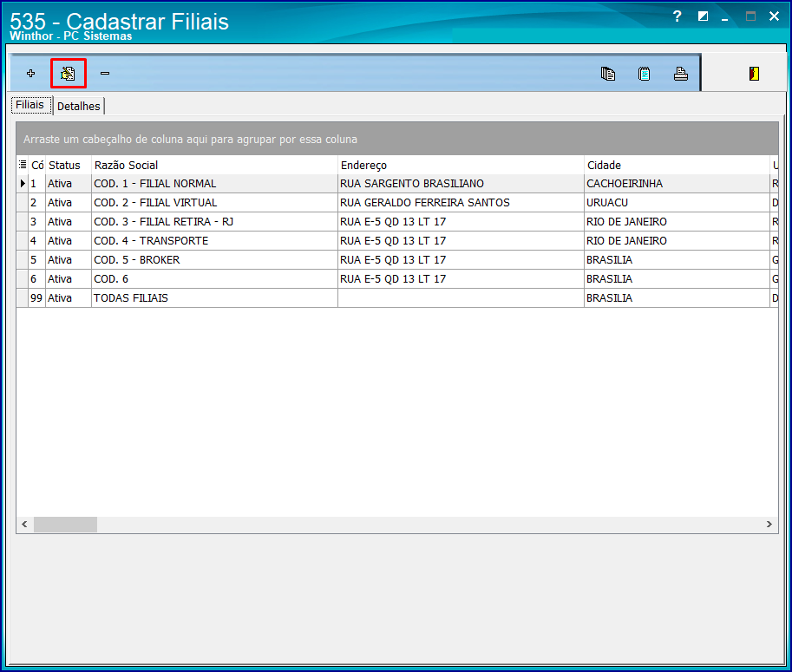Open the grid column chooser icon

23,165
